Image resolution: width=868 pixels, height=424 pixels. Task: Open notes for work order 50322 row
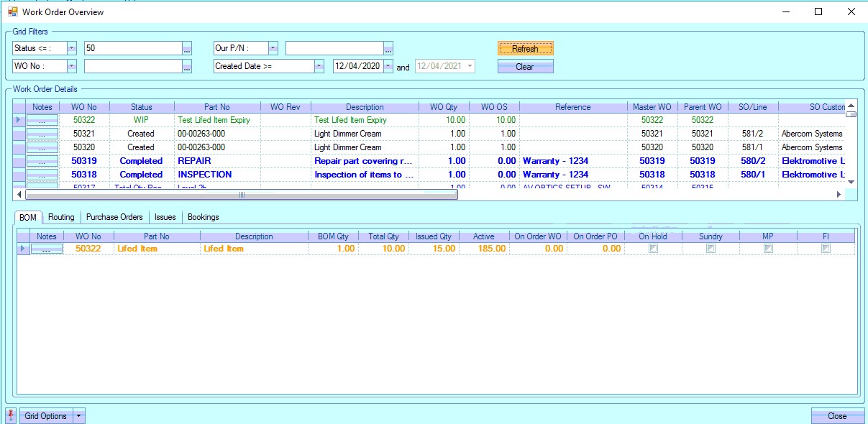click(x=42, y=120)
